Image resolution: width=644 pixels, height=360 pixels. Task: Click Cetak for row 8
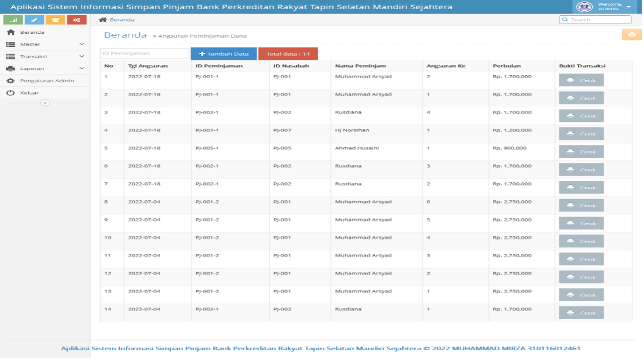[581, 205]
